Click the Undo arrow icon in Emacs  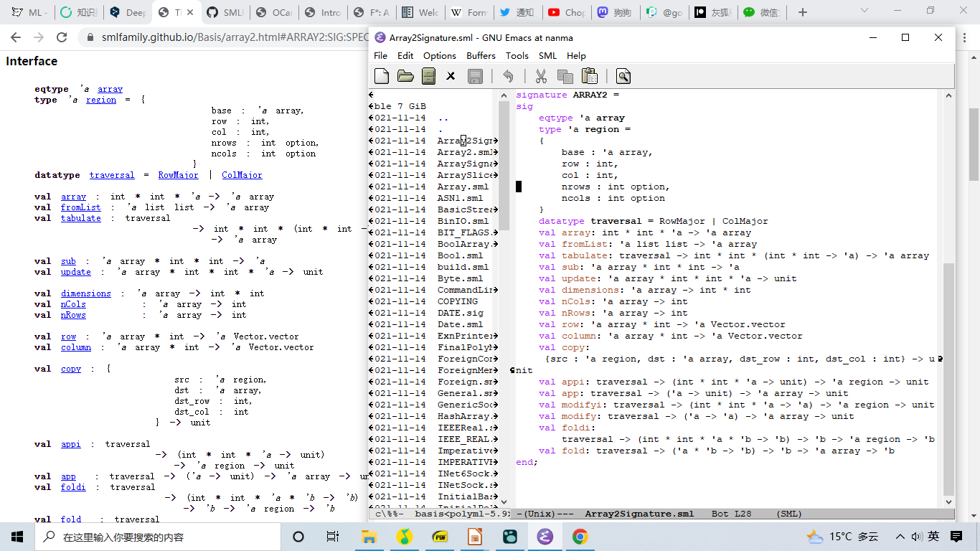pos(508,76)
